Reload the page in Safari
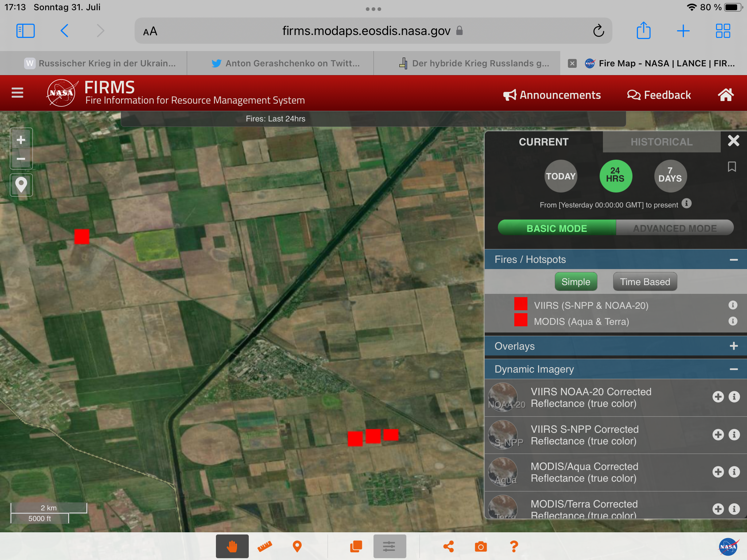The height and width of the screenshot is (560, 747). point(599,31)
